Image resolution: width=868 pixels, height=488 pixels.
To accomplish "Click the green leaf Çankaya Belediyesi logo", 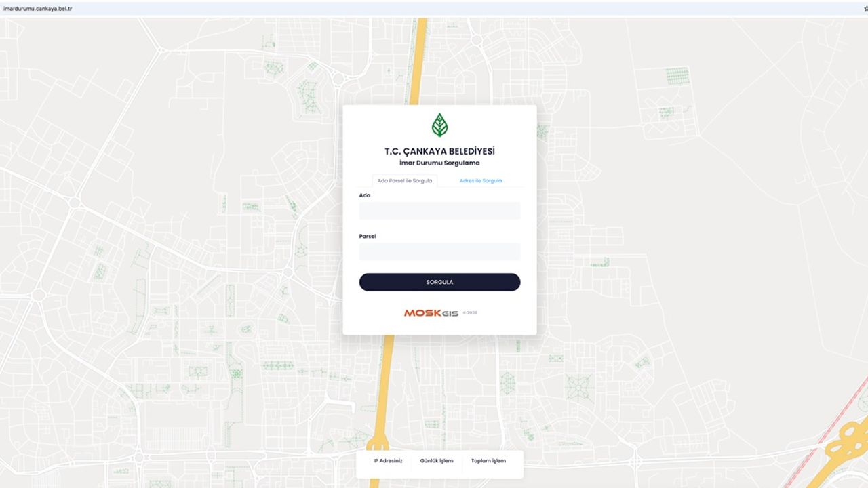I will point(439,125).
